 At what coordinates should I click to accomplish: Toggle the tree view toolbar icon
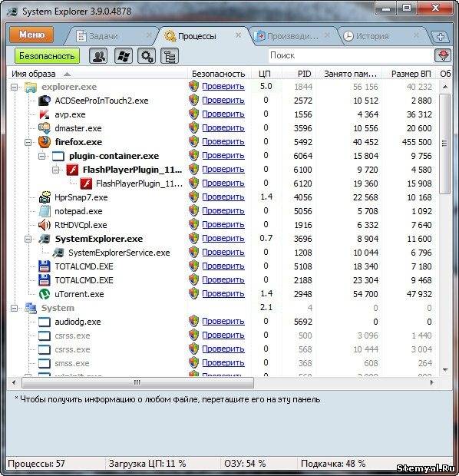(170, 56)
